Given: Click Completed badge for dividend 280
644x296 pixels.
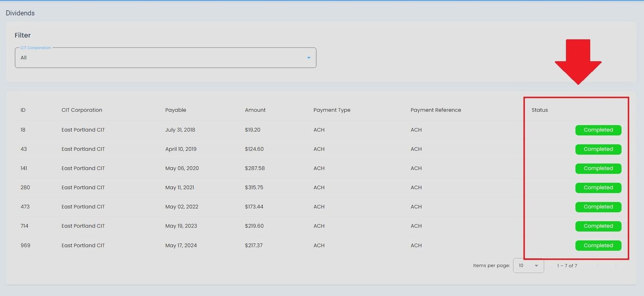Looking at the screenshot, I should 598,188.
